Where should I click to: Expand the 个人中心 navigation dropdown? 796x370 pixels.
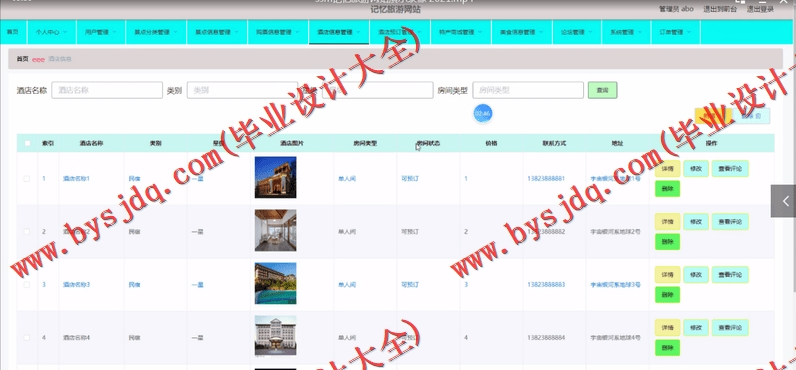point(52,32)
